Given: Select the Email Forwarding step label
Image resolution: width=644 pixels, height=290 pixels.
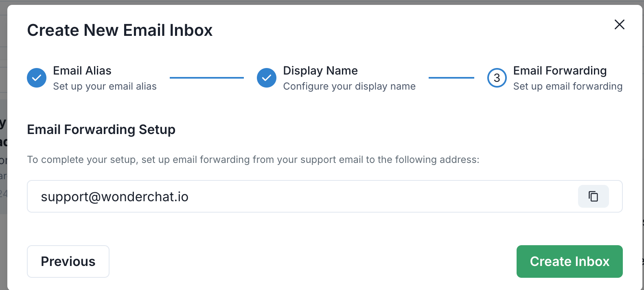Looking at the screenshot, I should click(x=560, y=71).
